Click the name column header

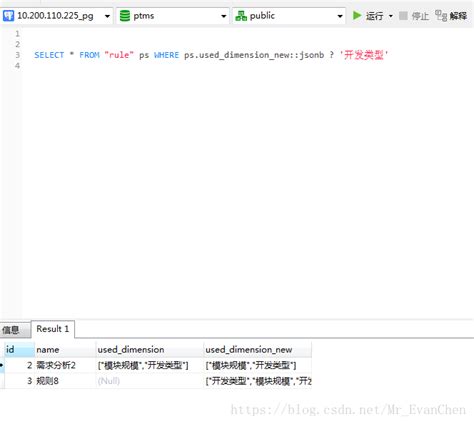tap(65, 349)
